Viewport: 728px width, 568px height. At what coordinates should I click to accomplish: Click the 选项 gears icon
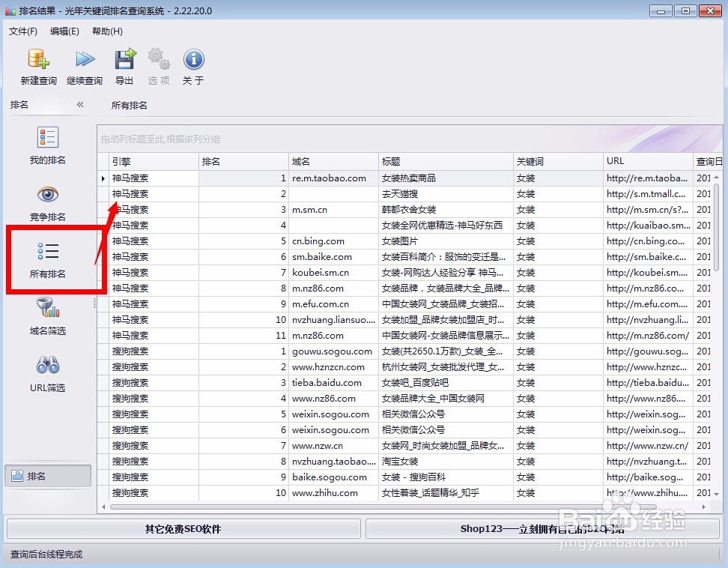coord(159,59)
